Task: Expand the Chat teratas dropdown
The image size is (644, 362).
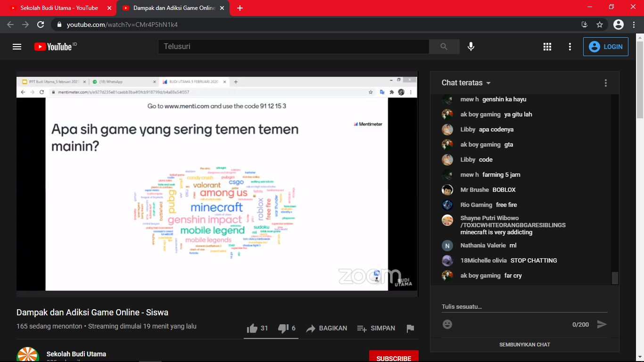Action: [466, 83]
